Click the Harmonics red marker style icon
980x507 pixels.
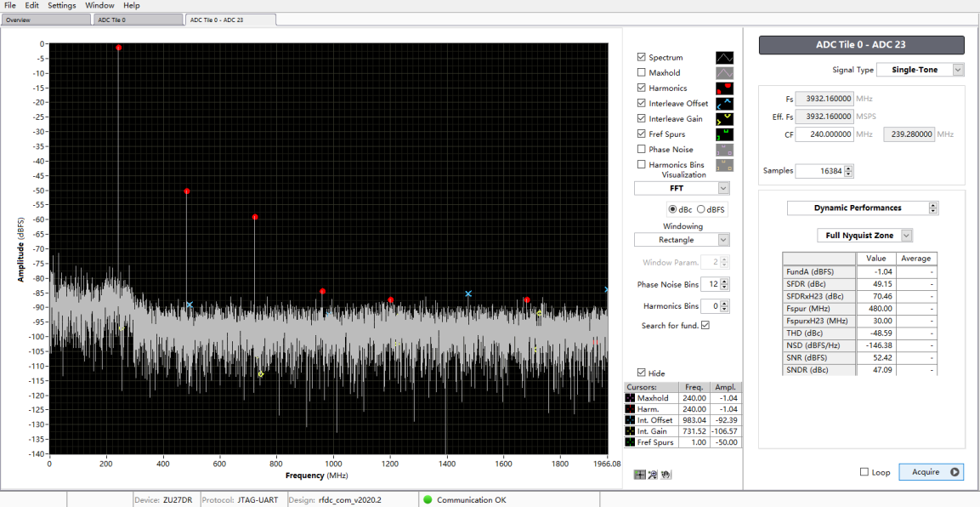pos(723,88)
